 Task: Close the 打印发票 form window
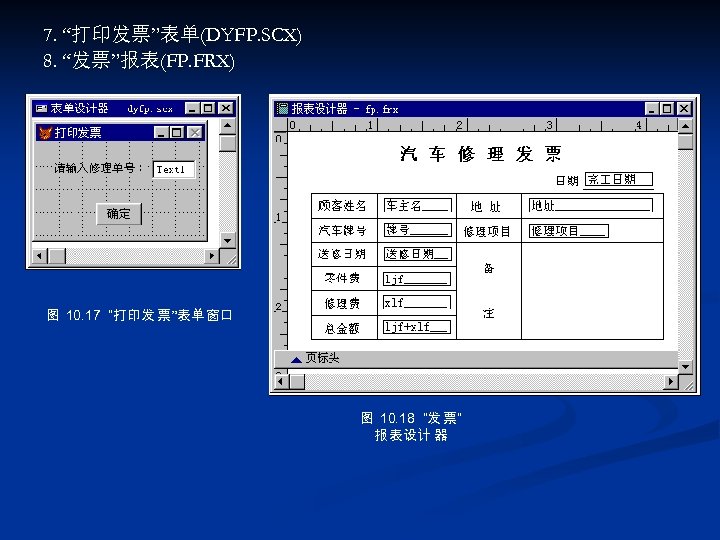(x=195, y=133)
